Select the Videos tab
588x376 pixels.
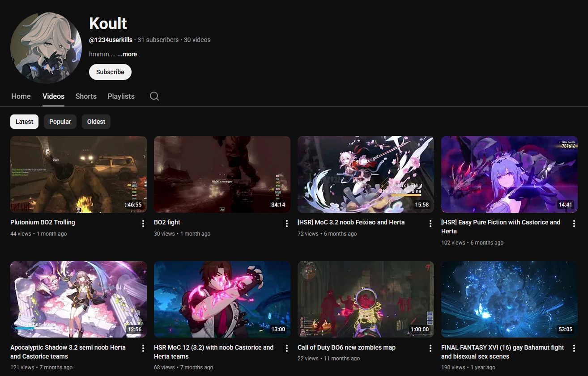click(x=53, y=96)
